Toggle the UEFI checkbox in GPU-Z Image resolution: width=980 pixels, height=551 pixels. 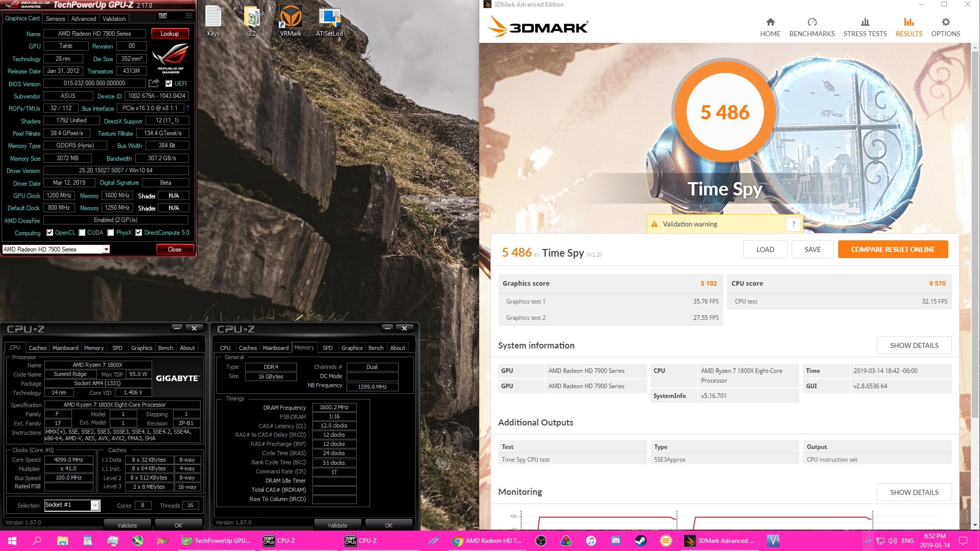[x=168, y=84]
